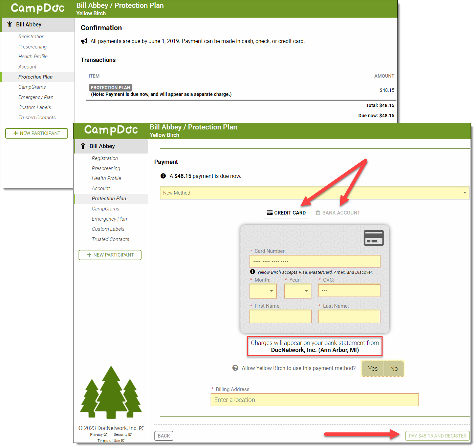Click the external link icon beside DocNetwork, Inc.
This screenshot has width=476, height=448.
click(141, 428)
